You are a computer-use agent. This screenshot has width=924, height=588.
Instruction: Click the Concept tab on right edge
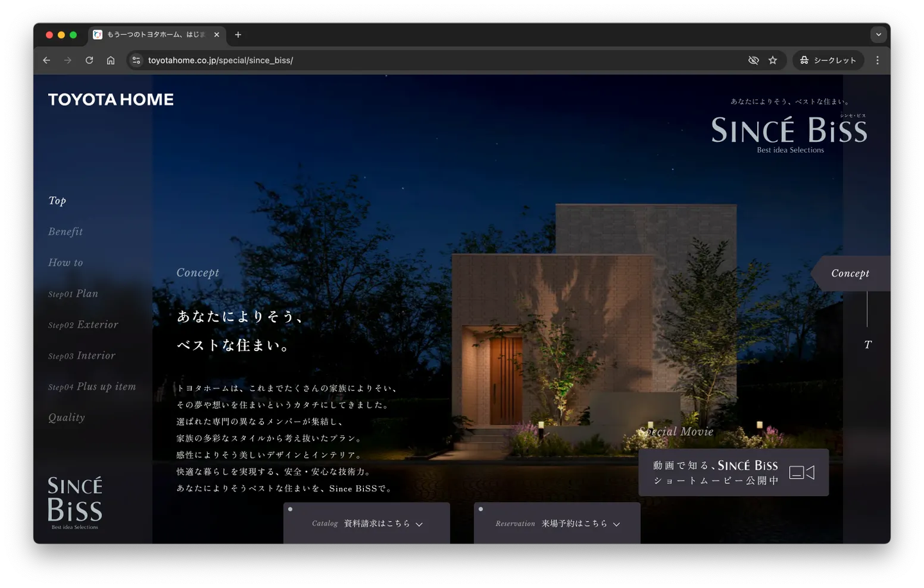tap(850, 273)
